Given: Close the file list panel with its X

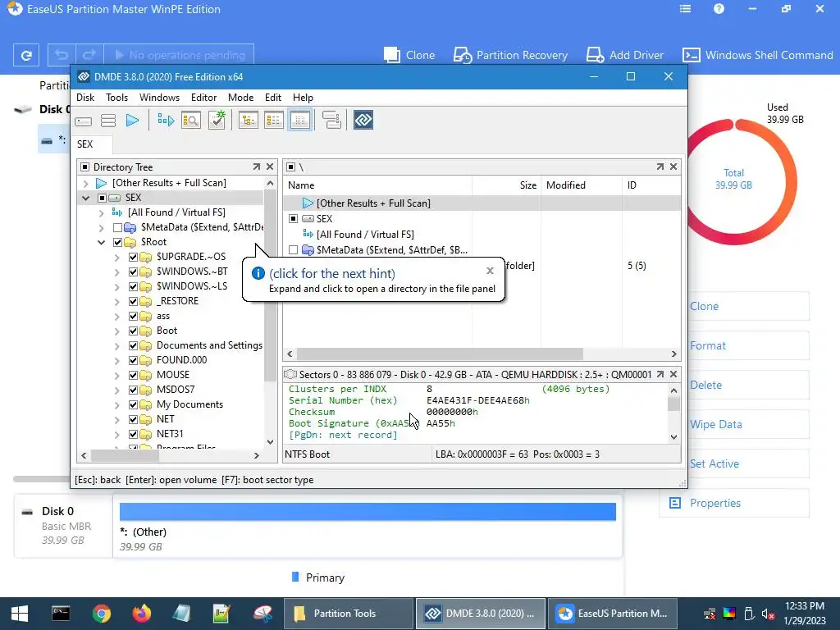Looking at the screenshot, I should pyautogui.click(x=673, y=167).
